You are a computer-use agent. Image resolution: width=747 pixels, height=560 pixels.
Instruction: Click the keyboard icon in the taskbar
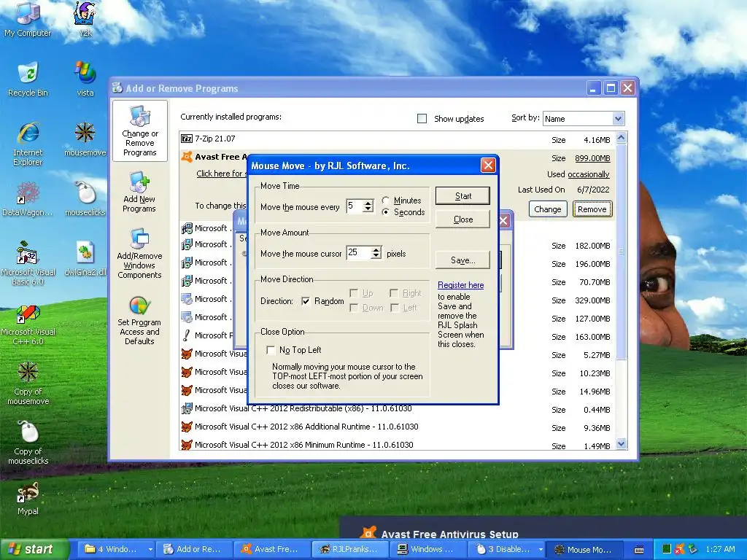pyautogui.click(x=639, y=550)
